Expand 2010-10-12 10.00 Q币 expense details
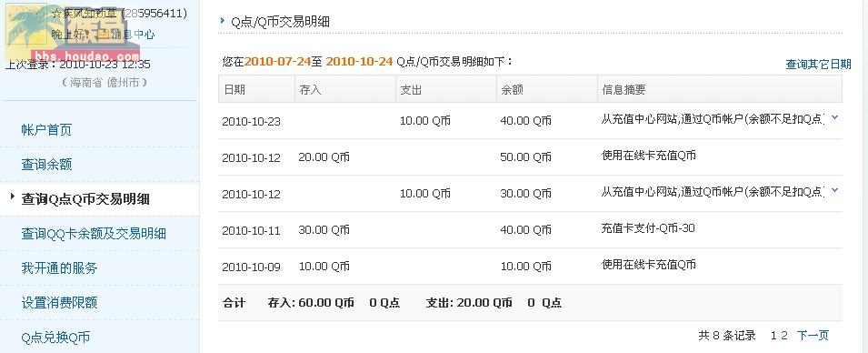868x353 pixels. pyautogui.click(x=834, y=191)
